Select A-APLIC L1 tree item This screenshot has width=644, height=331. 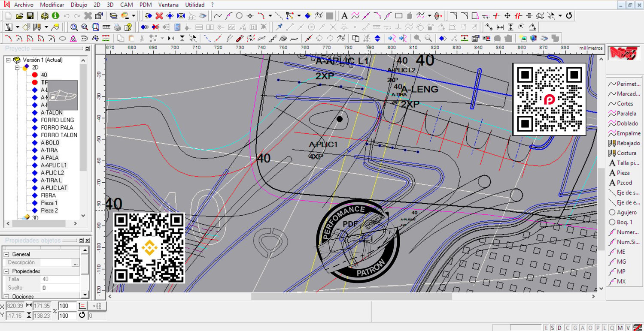[x=54, y=165]
